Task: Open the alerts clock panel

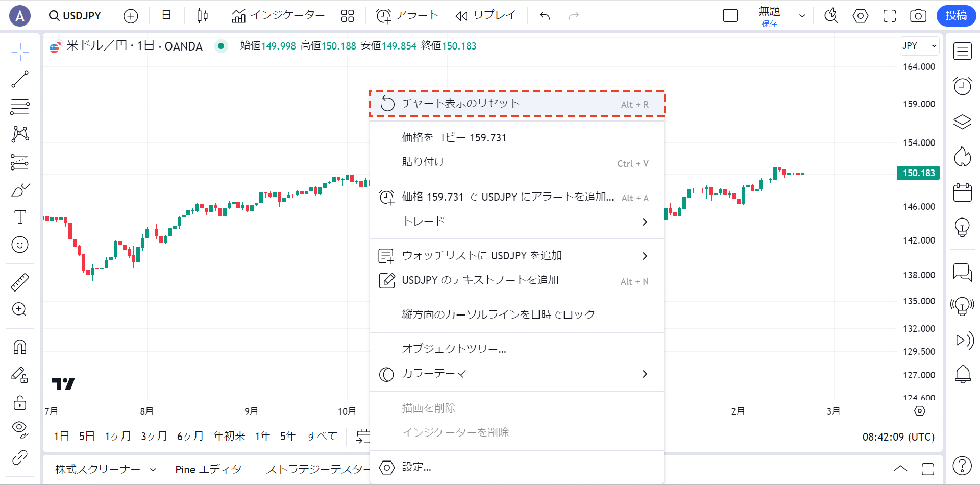Action: [963, 86]
